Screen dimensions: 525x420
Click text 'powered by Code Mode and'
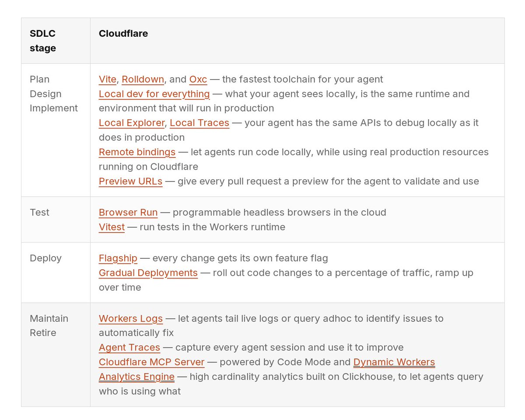285,362
